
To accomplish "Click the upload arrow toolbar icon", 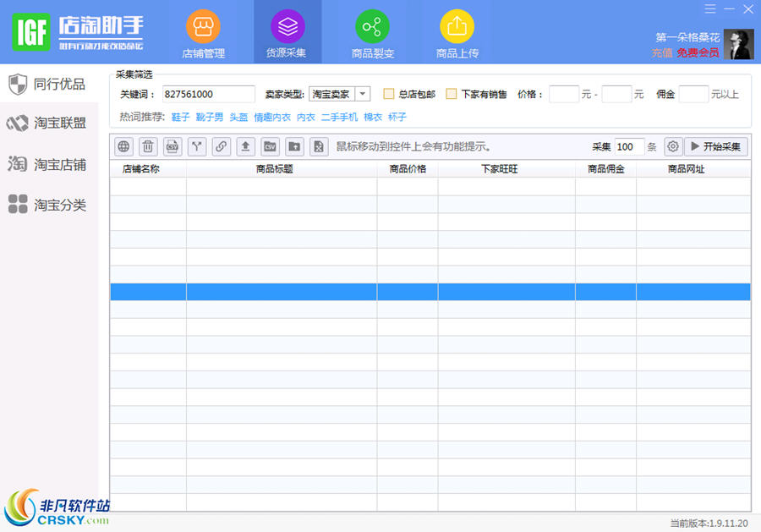I will tap(245, 146).
